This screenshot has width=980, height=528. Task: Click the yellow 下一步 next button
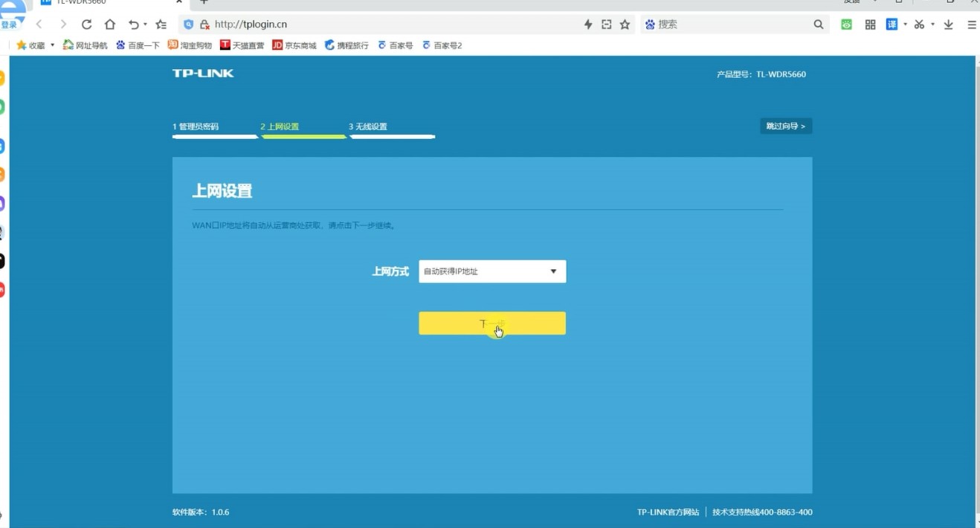coord(492,323)
